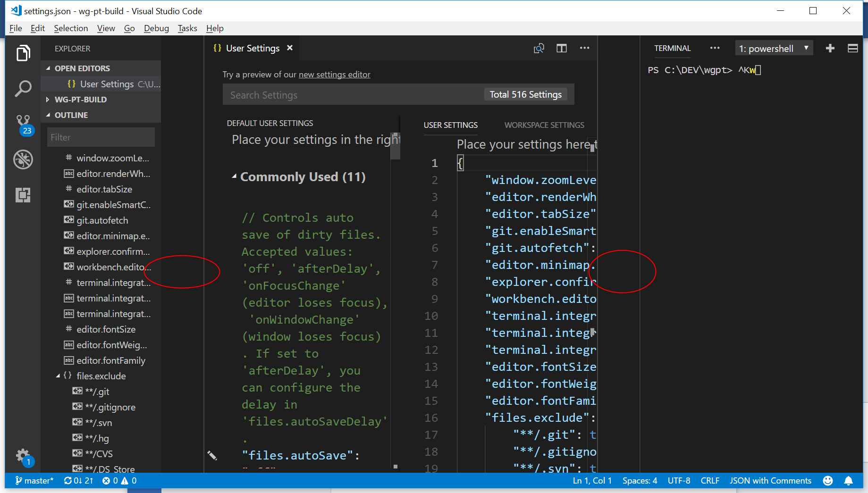Select **/CVS outline item
Image resolution: width=868 pixels, height=493 pixels.
tap(93, 454)
